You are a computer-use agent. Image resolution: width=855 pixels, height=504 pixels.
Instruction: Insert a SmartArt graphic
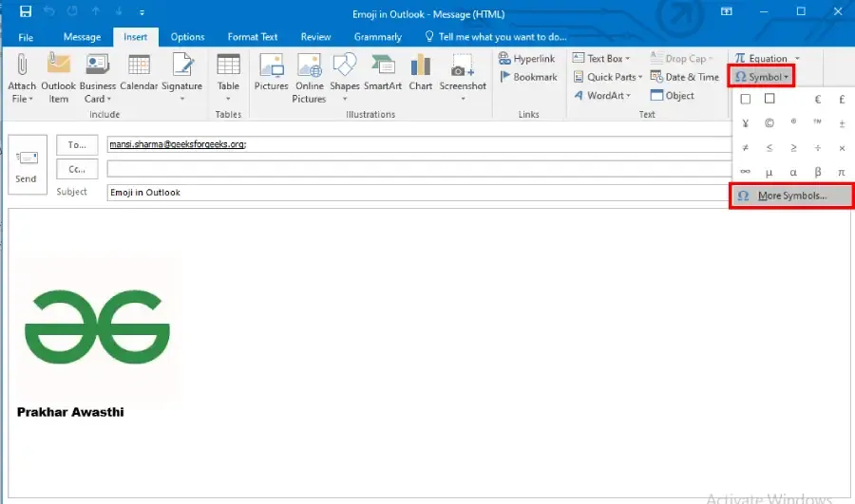pyautogui.click(x=383, y=72)
